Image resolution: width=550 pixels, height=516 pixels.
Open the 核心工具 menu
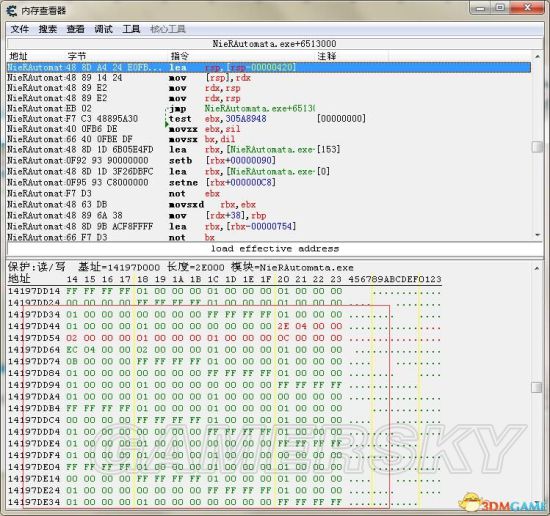[x=168, y=29]
